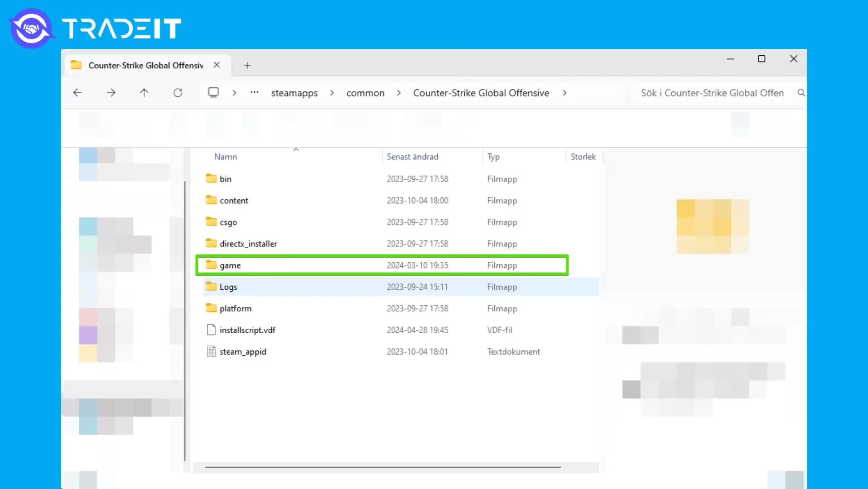
Task: Select the steam_appid document icon
Action: pyautogui.click(x=211, y=351)
